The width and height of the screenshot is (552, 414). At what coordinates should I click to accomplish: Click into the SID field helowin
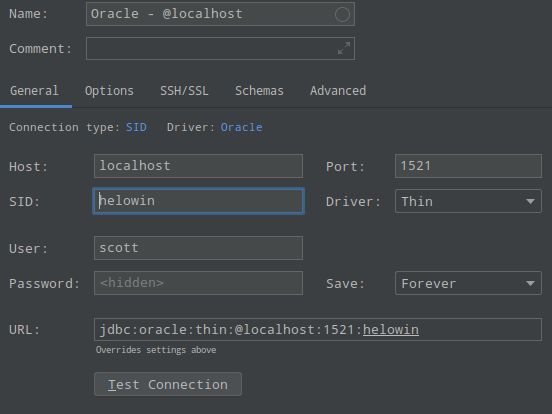[x=198, y=201]
